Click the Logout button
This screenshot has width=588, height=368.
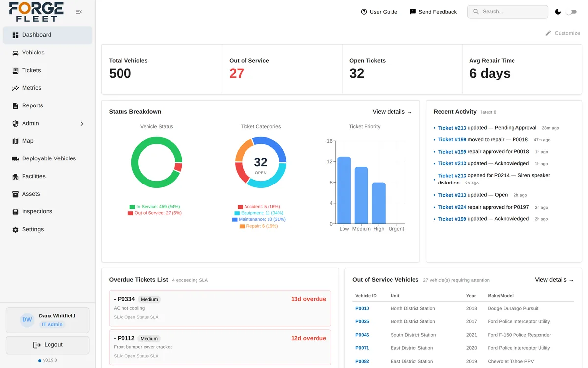click(48, 345)
